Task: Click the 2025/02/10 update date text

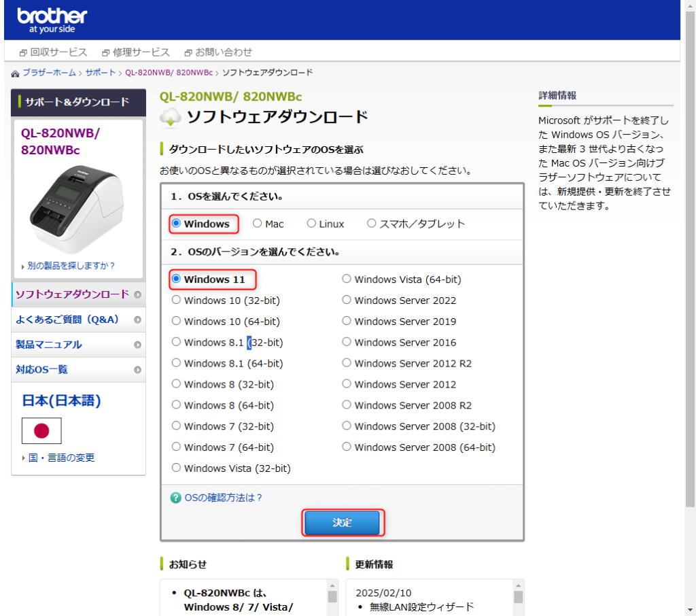Action: click(x=383, y=593)
